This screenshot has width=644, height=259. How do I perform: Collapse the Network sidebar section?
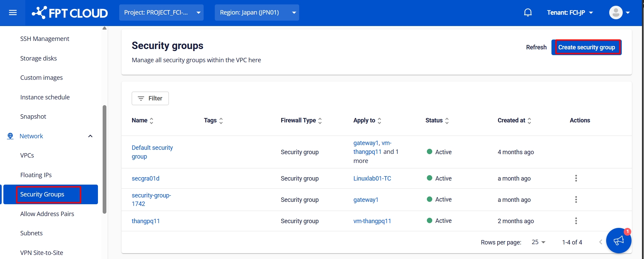(x=90, y=136)
